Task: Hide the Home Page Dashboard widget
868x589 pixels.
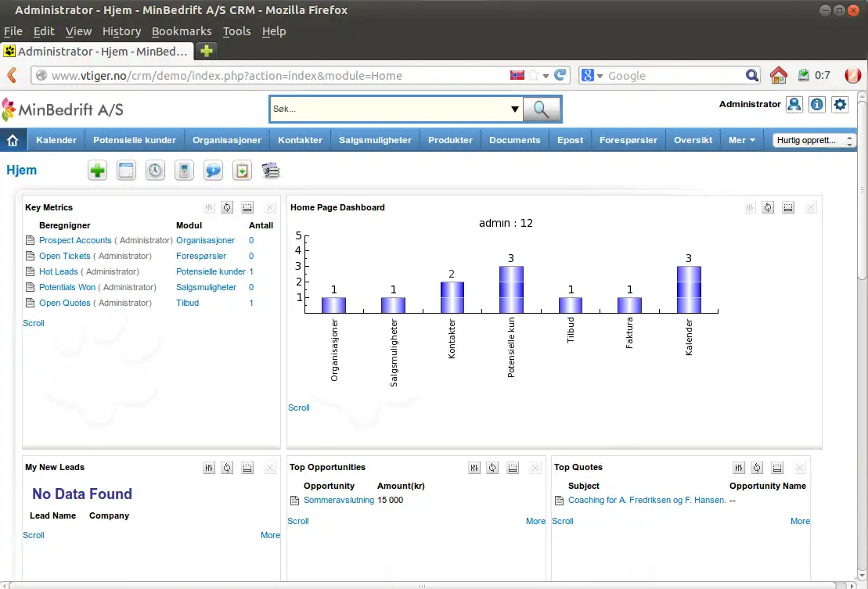Action: tap(788, 207)
